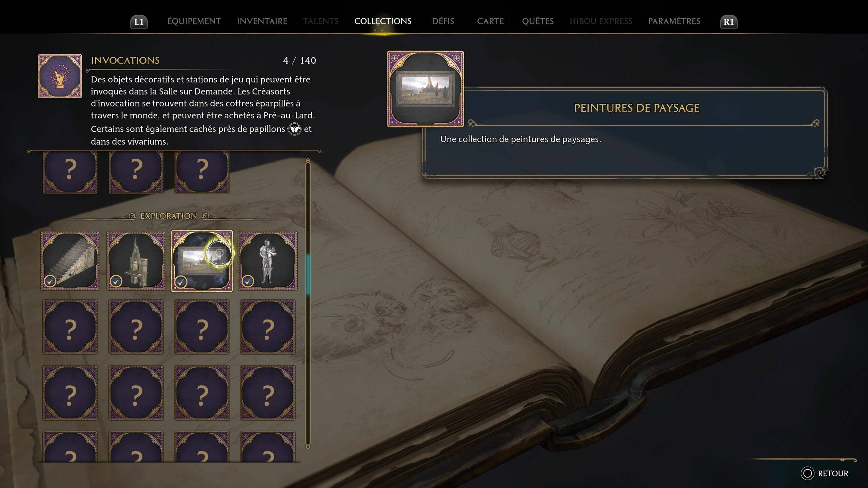Click the R1 next tab icon

pos(729,22)
